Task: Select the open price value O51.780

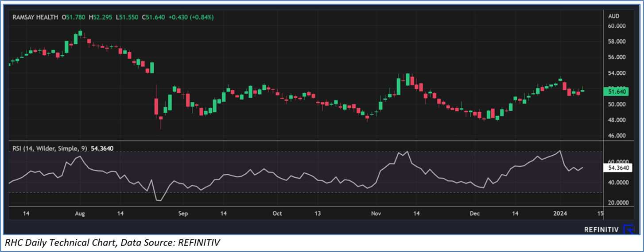Action: (74, 17)
